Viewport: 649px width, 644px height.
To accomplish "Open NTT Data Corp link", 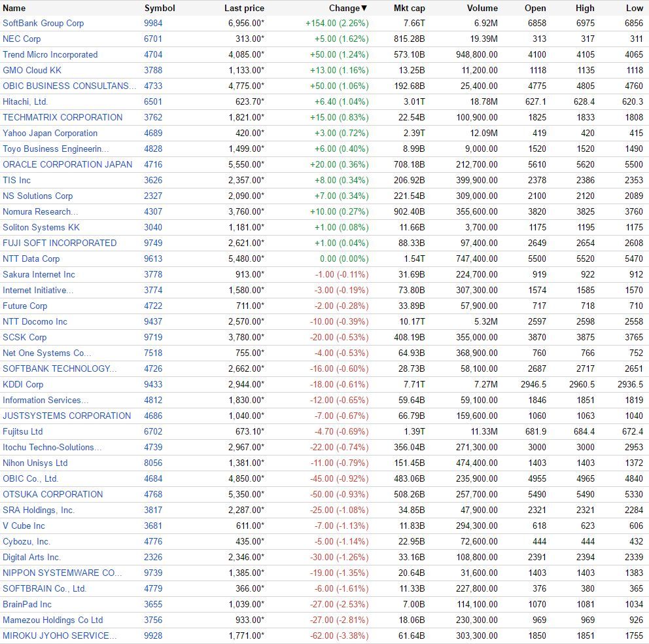I will [x=31, y=259].
